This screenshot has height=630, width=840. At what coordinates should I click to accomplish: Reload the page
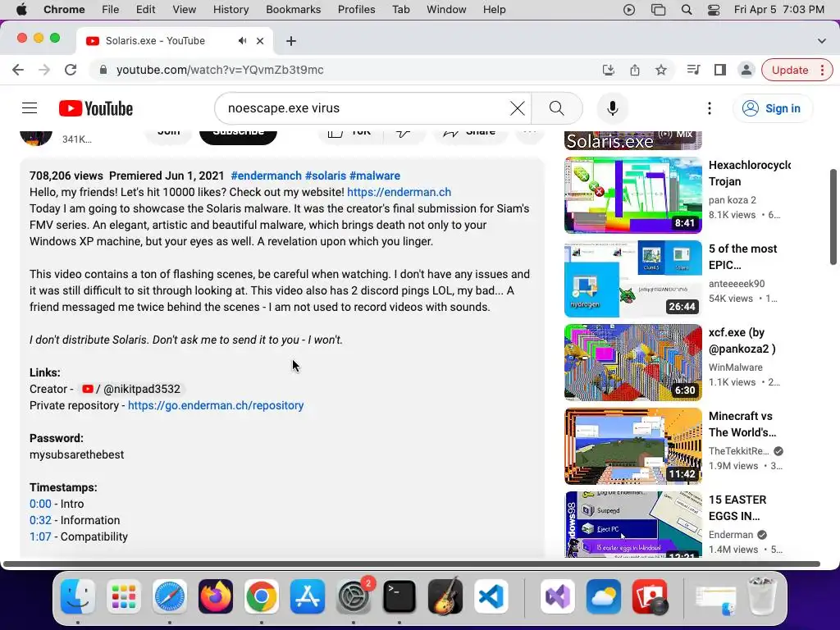pyautogui.click(x=71, y=70)
